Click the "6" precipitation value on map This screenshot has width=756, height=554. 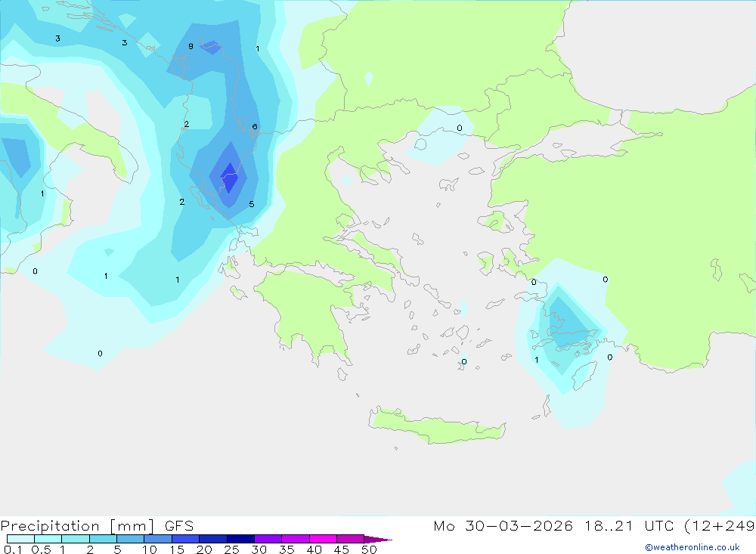pyautogui.click(x=255, y=127)
